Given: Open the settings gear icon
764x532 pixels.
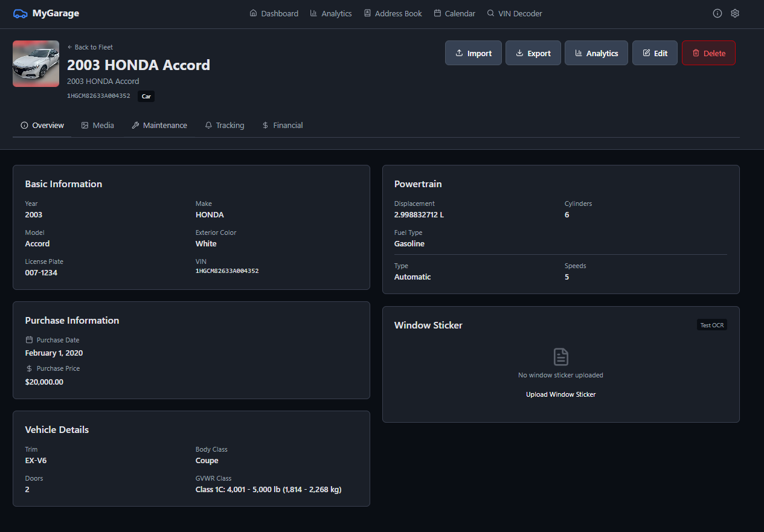Looking at the screenshot, I should pyautogui.click(x=735, y=13).
